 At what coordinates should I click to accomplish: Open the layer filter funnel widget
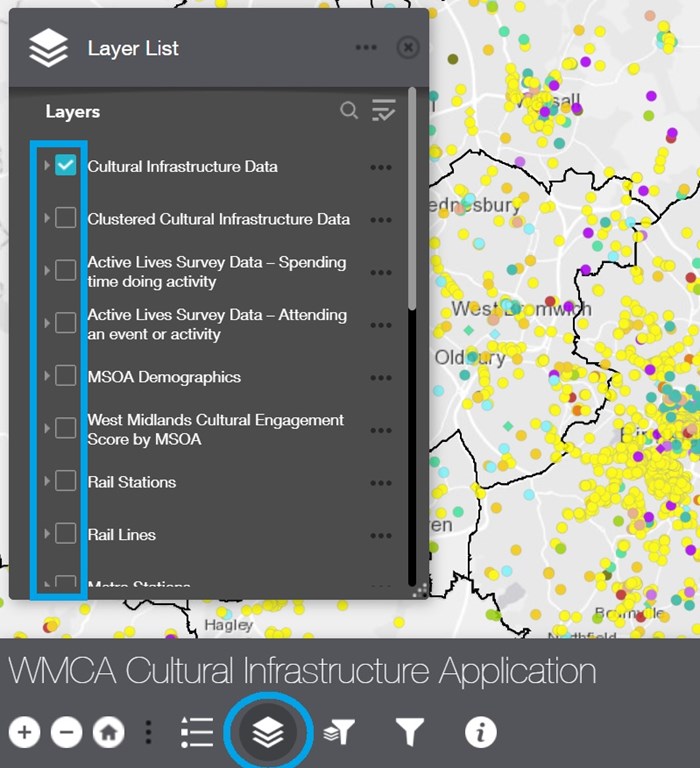[x=340, y=732]
